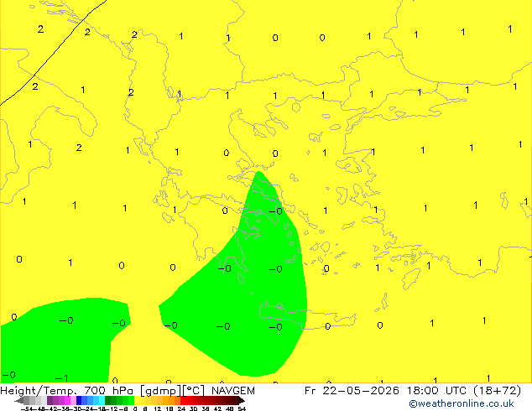Pick the cyan swatch in the temperature legend

point(102,400)
